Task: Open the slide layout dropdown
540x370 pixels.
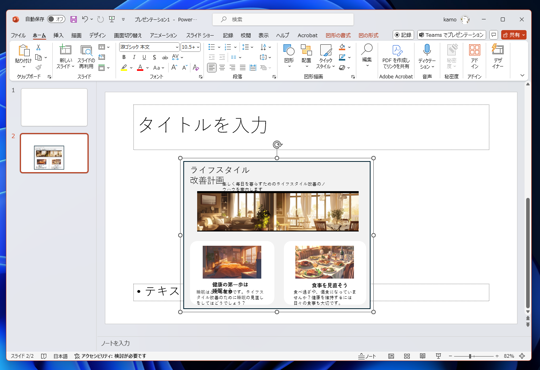Action: [104, 47]
